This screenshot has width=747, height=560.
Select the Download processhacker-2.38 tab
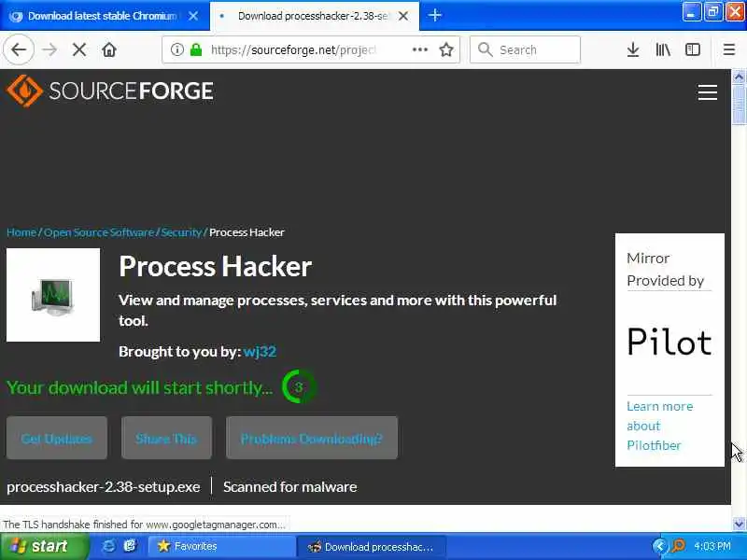(315, 16)
